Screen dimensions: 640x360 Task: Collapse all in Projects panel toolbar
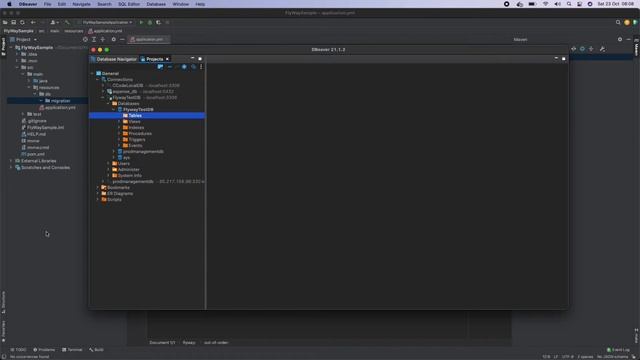(x=170, y=67)
